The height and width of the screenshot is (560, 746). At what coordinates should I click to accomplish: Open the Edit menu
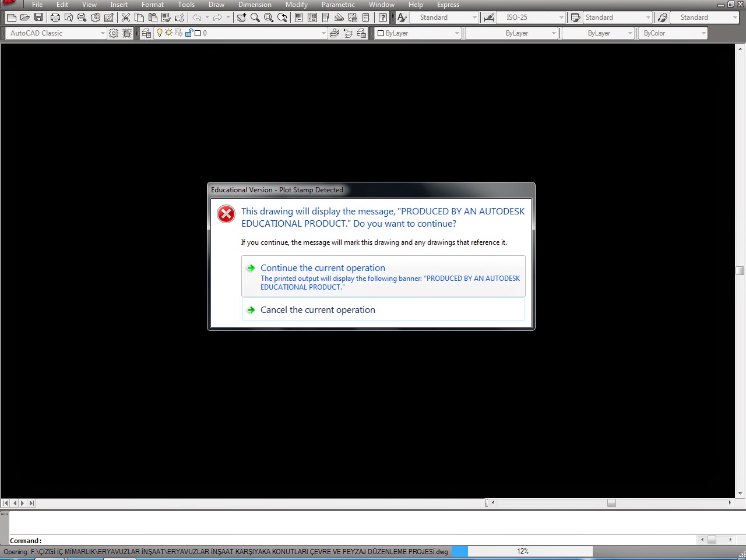pos(62,5)
